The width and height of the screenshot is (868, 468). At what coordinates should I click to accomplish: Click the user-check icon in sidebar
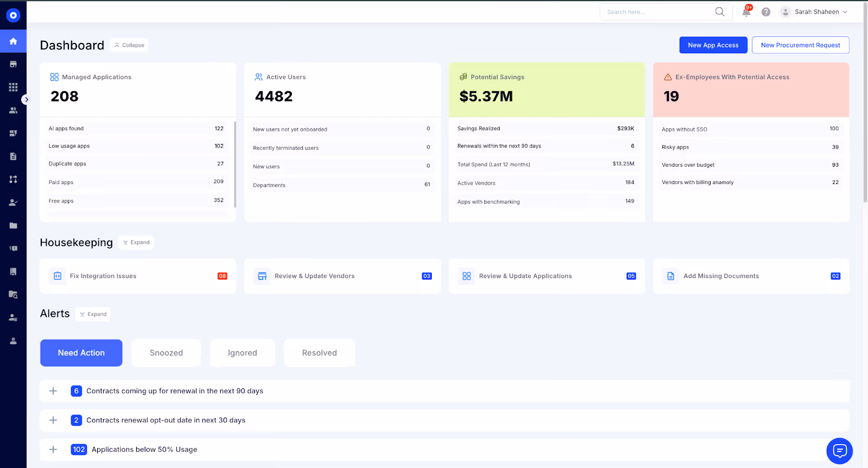(x=13, y=203)
